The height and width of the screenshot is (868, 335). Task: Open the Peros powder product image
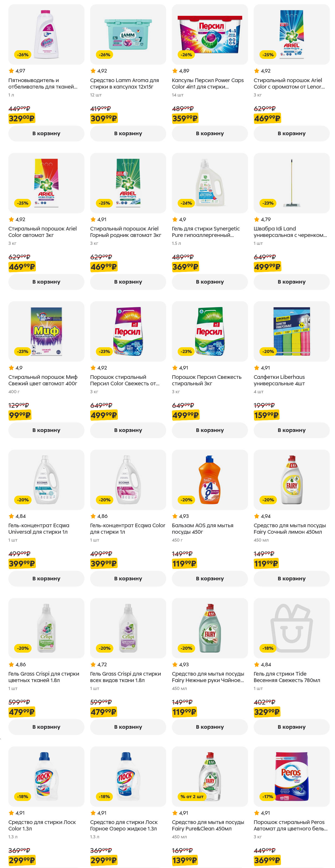[291, 776]
